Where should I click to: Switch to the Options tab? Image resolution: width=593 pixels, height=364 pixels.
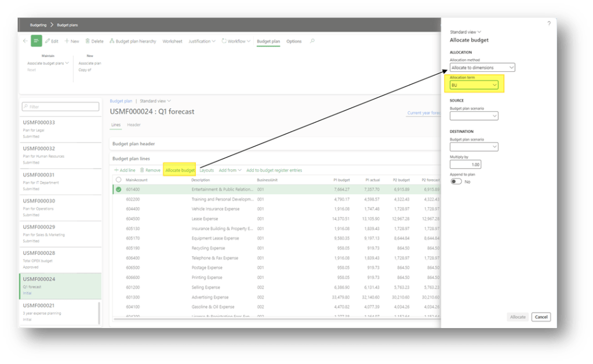(294, 41)
